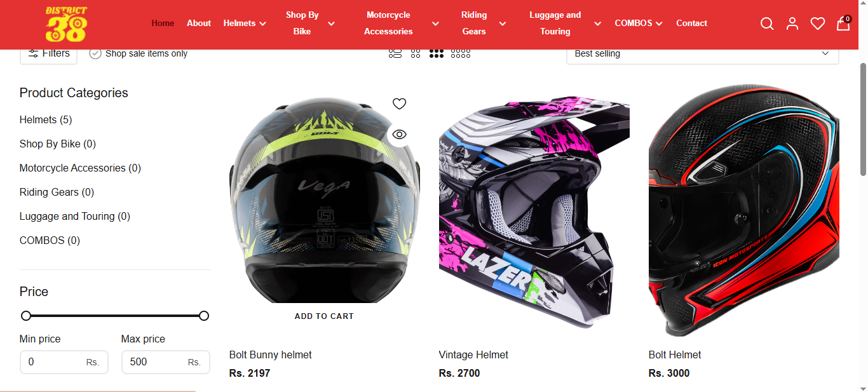Open the search icon in header

point(767,24)
